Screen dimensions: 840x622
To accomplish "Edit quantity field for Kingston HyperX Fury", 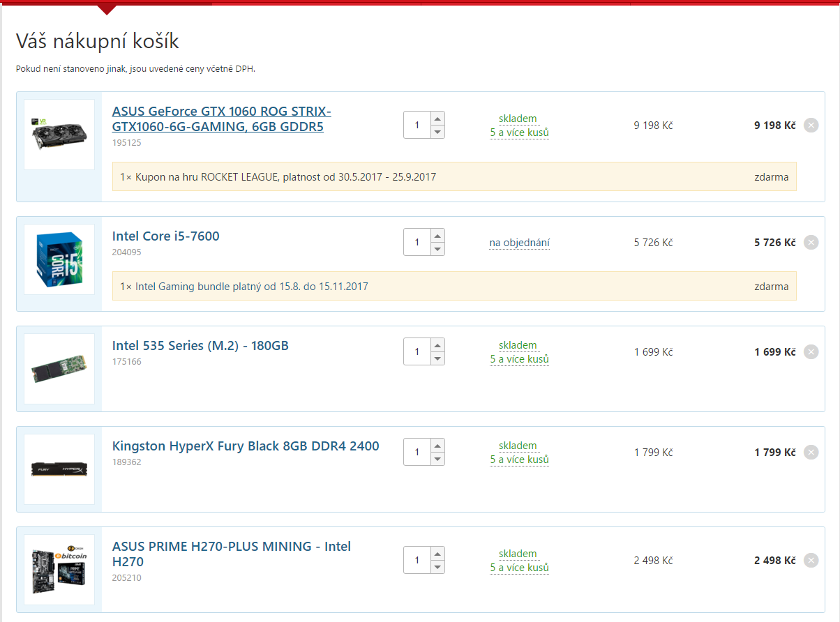I will pos(417,453).
